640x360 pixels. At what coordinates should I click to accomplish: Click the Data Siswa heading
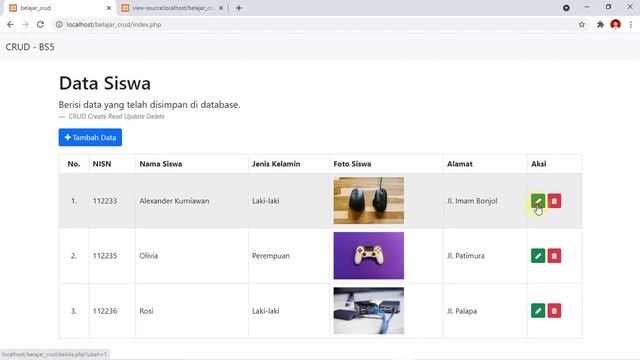pos(105,83)
